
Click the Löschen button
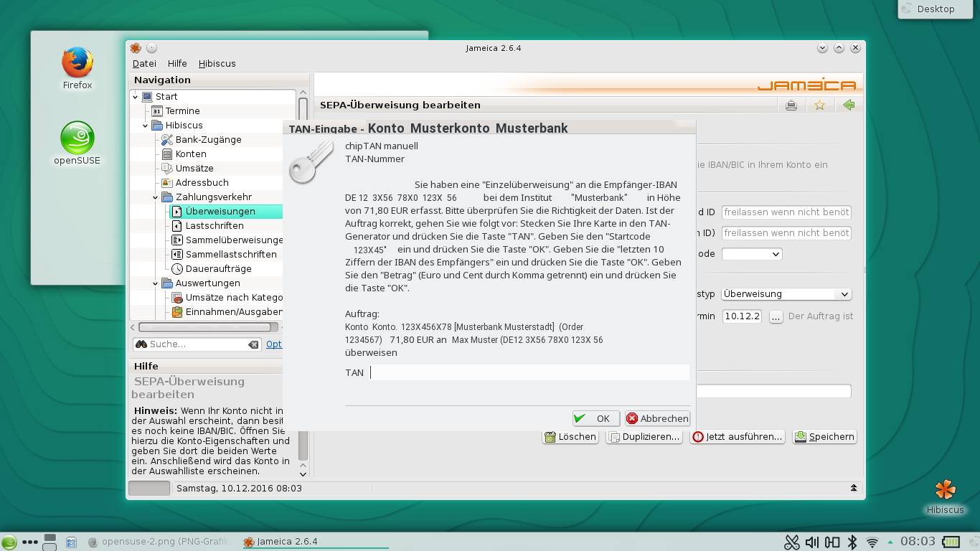click(570, 437)
